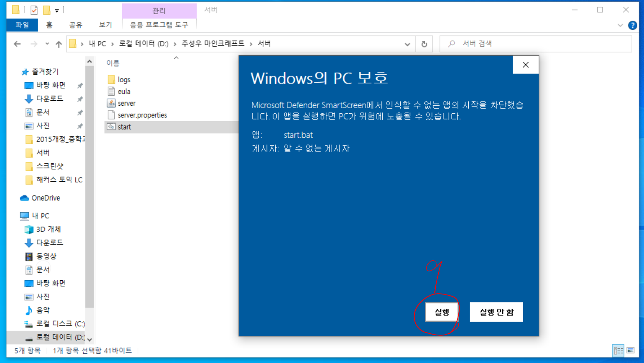644x363 pixels.
Task: Go forward with the forward arrow
Action: pyautogui.click(x=34, y=44)
